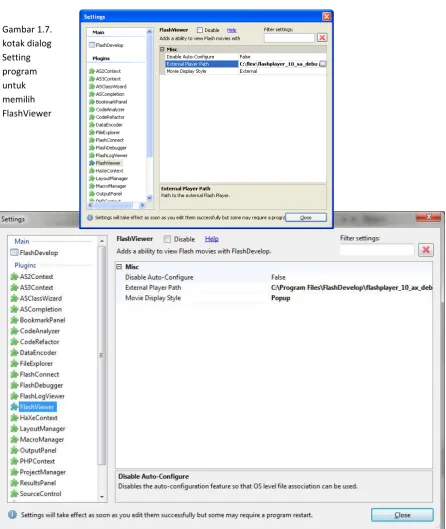
Task: Select BookmarkPanel plugin in lower Settings window
Action: pyautogui.click(x=38, y=320)
